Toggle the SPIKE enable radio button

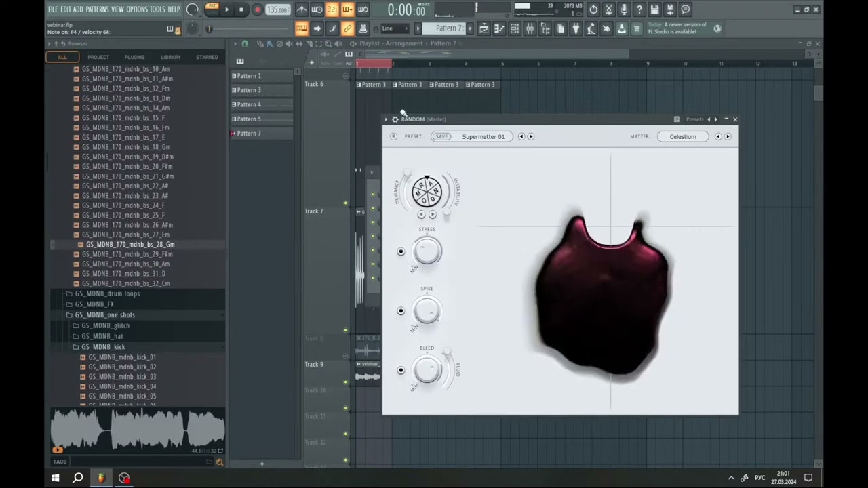(401, 311)
